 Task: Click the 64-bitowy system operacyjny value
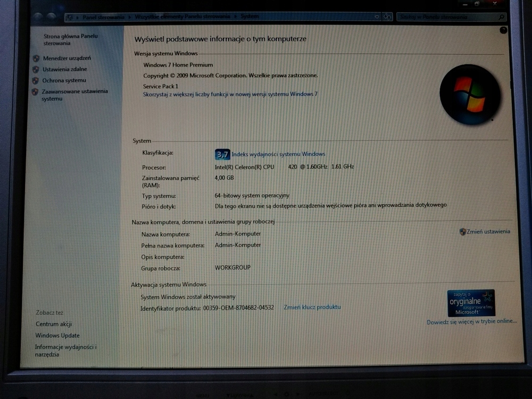coord(252,195)
